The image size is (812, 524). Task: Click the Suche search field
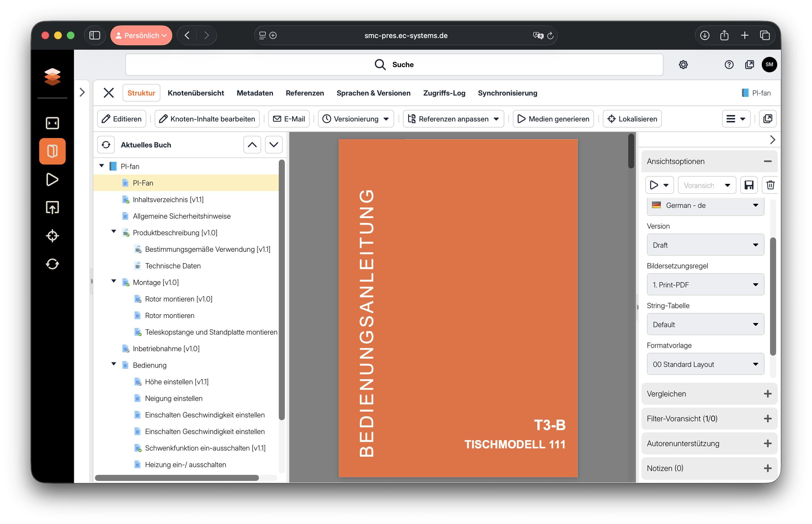(394, 65)
